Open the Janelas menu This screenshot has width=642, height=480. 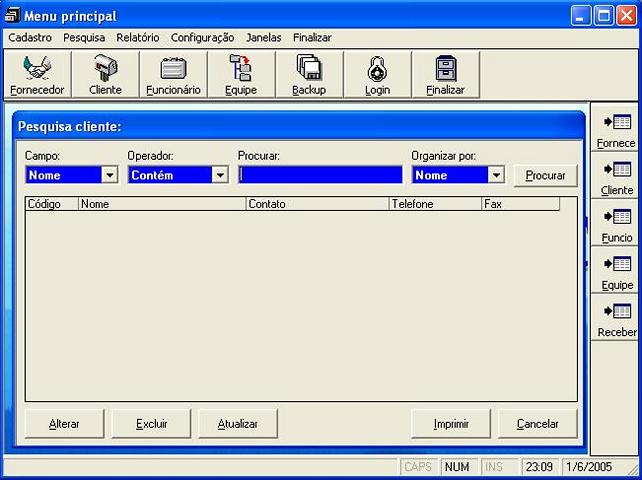pos(264,38)
